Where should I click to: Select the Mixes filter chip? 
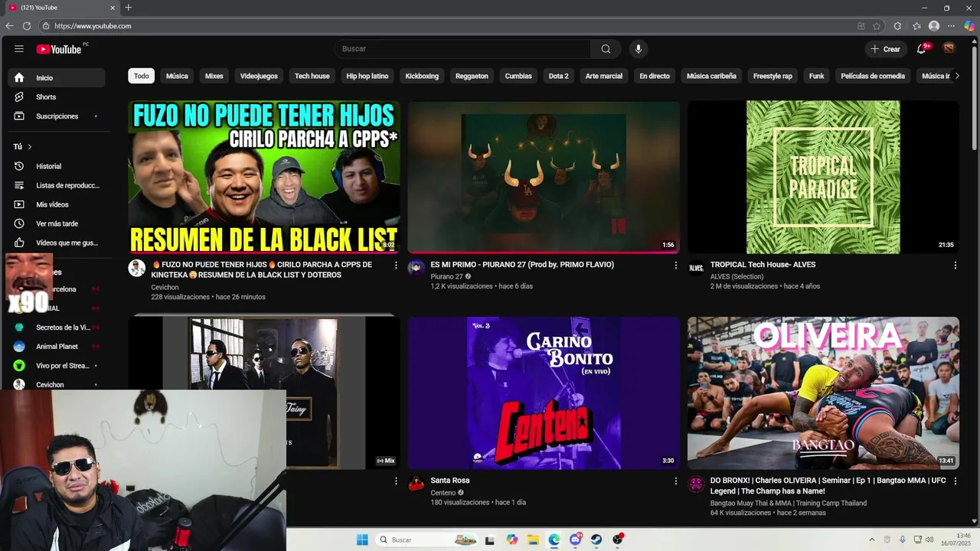tap(214, 76)
